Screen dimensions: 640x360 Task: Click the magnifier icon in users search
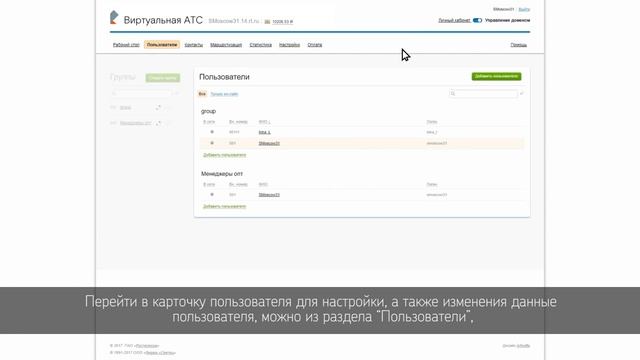(453, 93)
